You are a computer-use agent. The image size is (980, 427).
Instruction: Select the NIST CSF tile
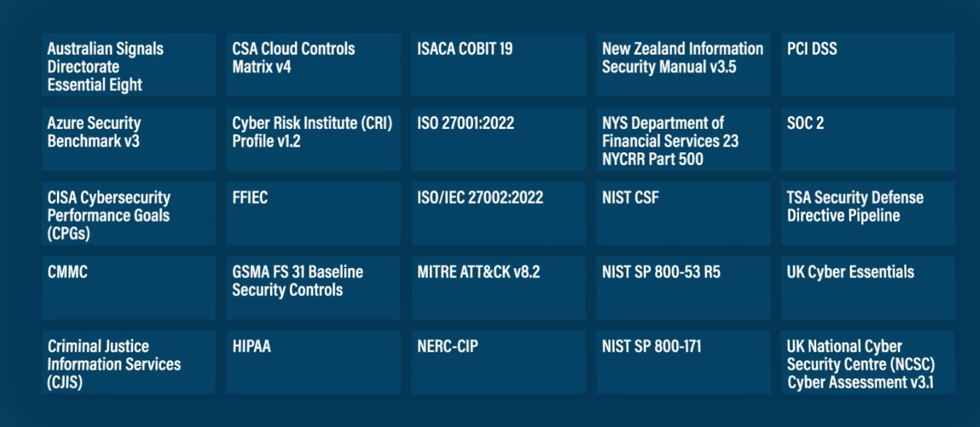[x=683, y=213]
